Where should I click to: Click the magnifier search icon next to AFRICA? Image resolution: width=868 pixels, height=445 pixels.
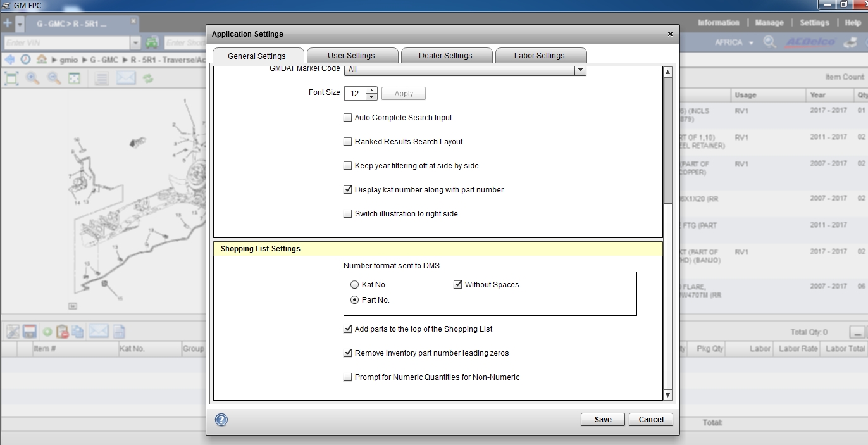(769, 42)
